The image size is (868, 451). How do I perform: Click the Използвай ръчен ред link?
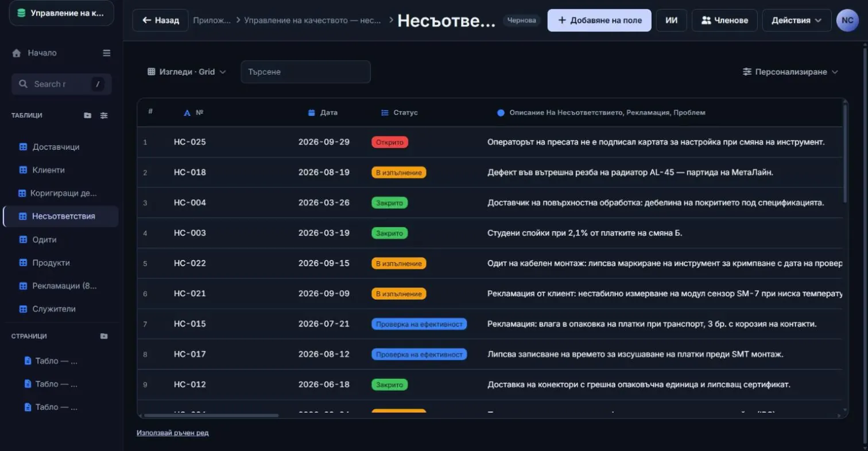(173, 433)
